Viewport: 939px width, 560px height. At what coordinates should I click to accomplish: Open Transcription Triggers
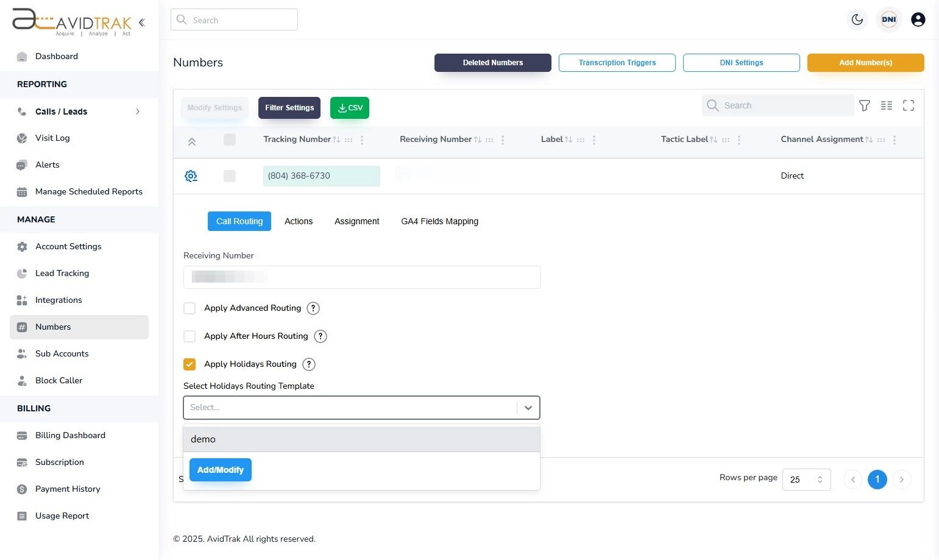(617, 63)
